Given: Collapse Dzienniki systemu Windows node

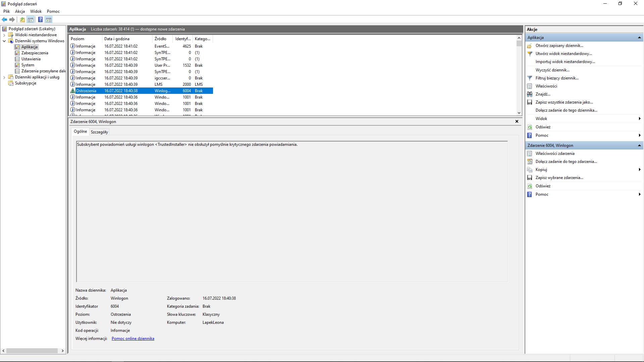Looking at the screenshot, I should tap(4, 41).
